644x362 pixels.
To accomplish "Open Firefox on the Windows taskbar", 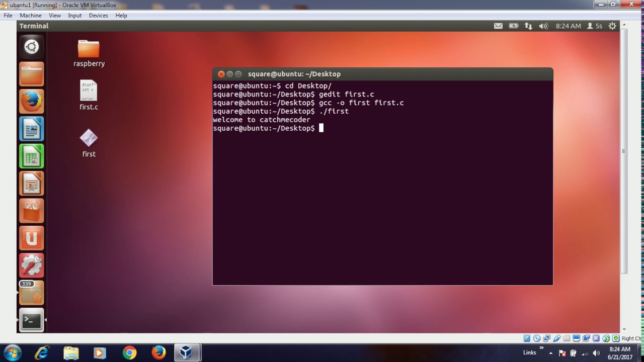I will tap(158, 353).
